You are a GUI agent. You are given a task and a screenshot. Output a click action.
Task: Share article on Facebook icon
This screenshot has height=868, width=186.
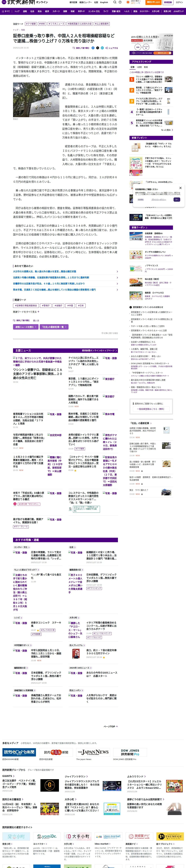[93, 48]
